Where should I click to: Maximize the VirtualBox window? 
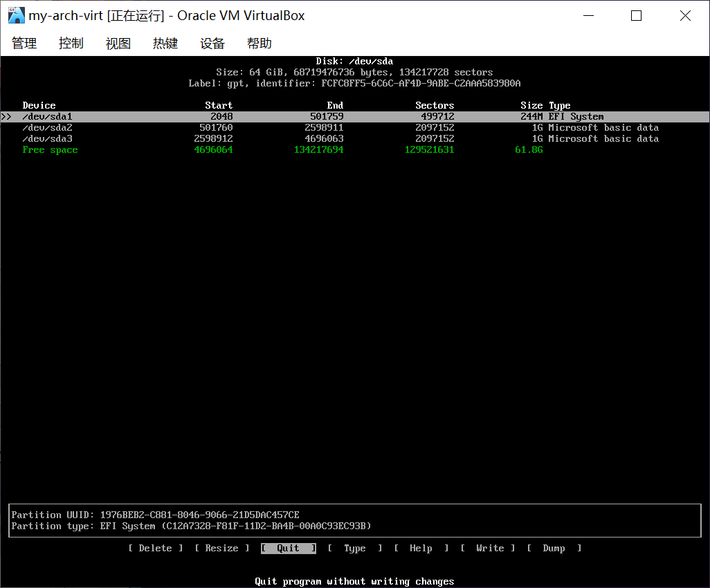point(636,15)
